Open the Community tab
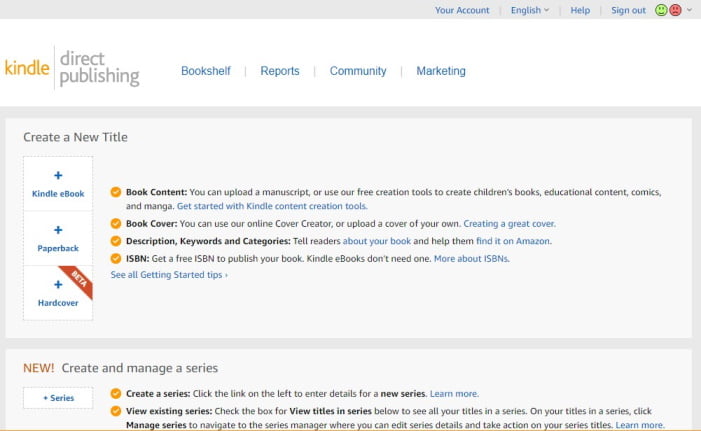The image size is (701, 431). [x=358, y=71]
